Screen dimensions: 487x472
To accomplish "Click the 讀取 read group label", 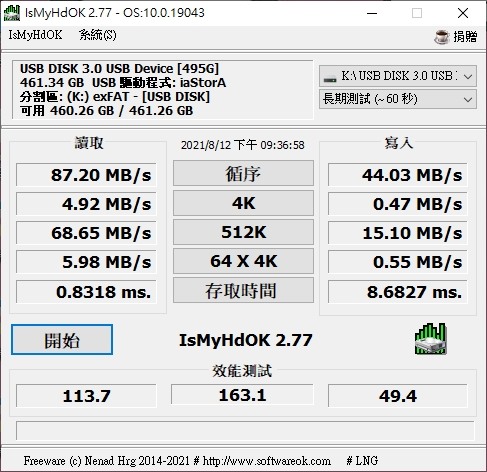I will coord(89,143).
